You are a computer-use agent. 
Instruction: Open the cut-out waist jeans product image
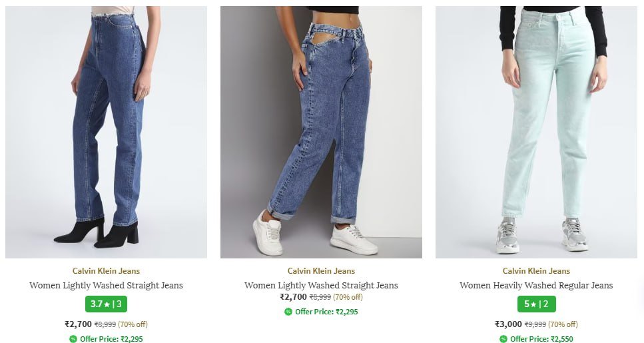pos(321,132)
